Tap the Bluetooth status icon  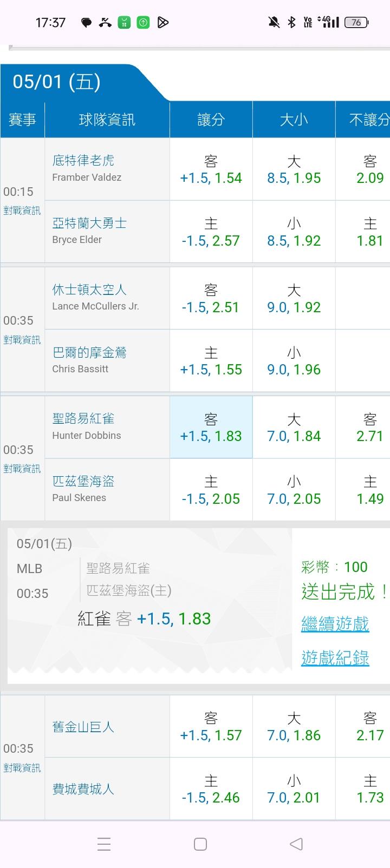click(291, 22)
